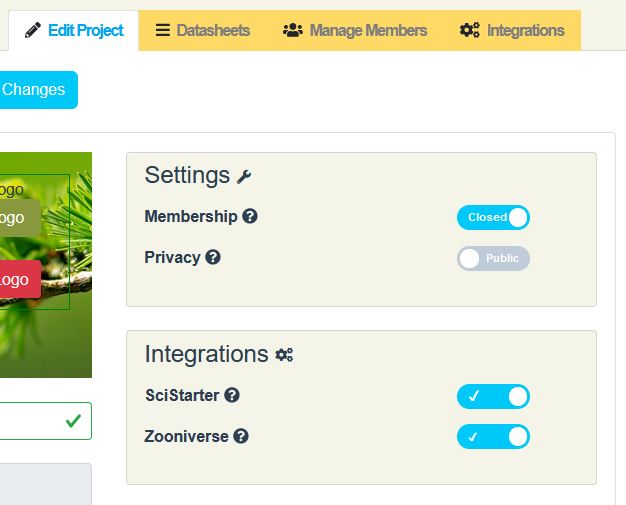The image size is (626, 505).
Task: Click the Membership help question icon
Action: coord(250,216)
